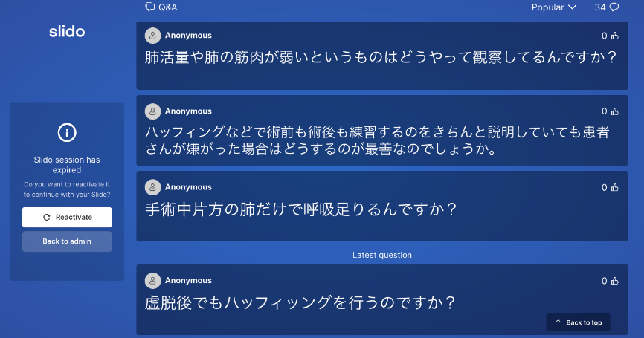
Task: Upvote the one-lung breathing question
Action: pos(614,187)
